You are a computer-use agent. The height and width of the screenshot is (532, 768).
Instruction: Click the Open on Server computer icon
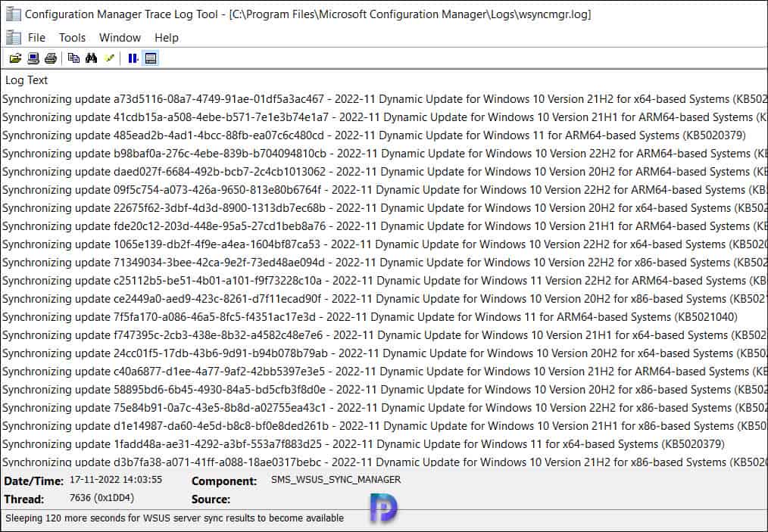pyautogui.click(x=33, y=59)
